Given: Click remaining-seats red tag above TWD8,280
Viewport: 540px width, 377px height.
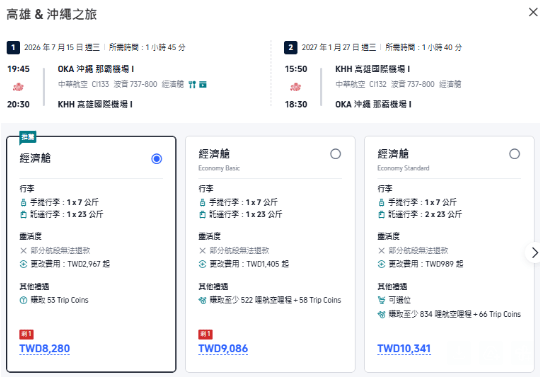Looking at the screenshot, I should click(x=26, y=334).
